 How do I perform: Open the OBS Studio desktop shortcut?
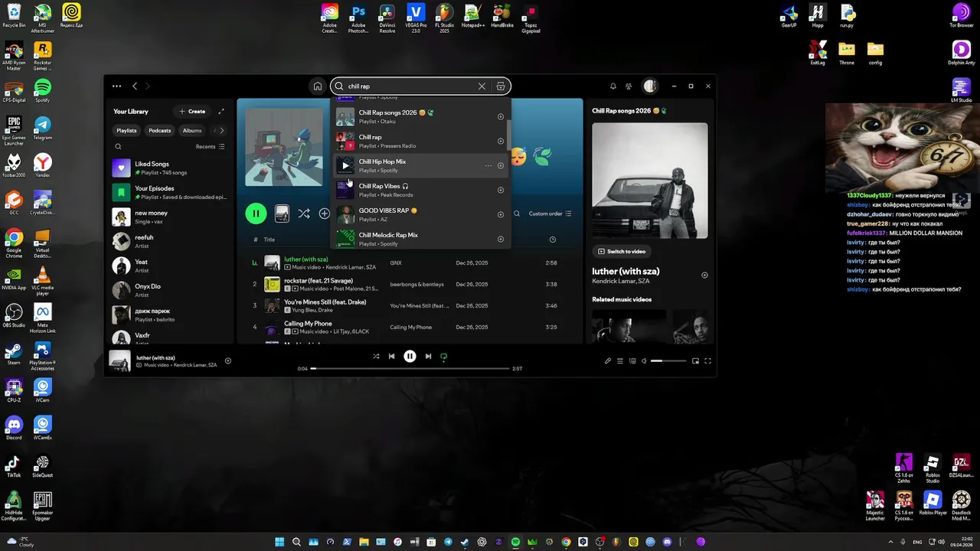pos(14,316)
